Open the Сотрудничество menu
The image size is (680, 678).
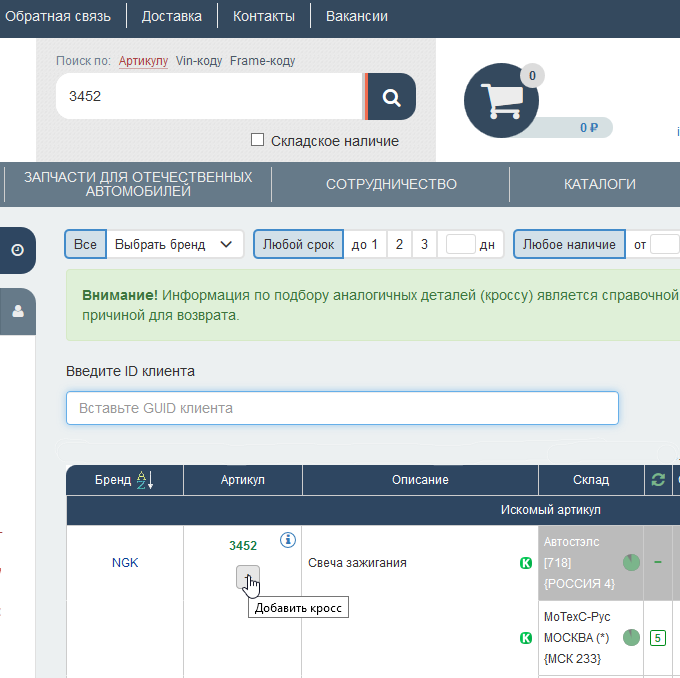(391, 184)
